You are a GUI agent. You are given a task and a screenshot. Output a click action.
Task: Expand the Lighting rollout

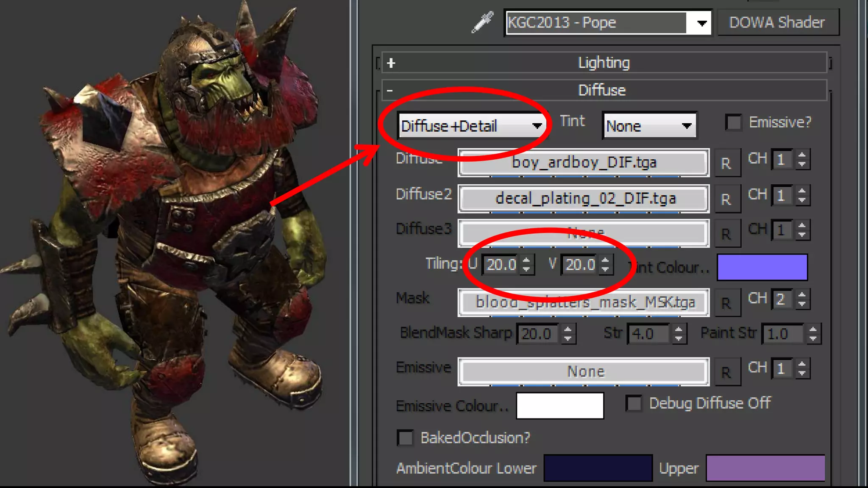click(391, 63)
